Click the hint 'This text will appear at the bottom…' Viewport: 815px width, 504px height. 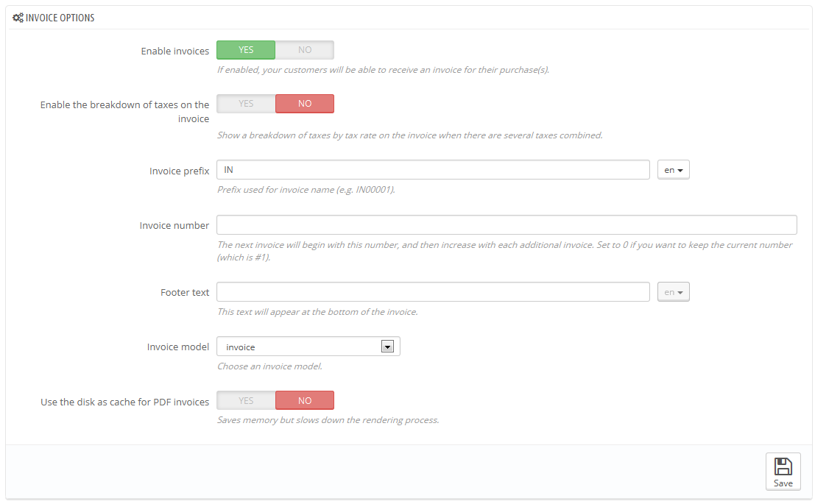pyautogui.click(x=317, y=312)
